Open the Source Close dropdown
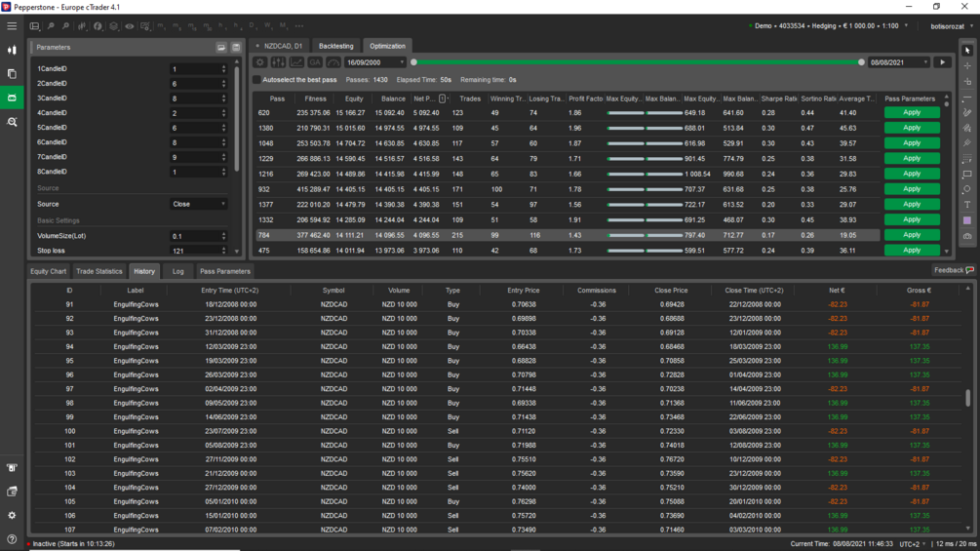 tap(198, 204)
